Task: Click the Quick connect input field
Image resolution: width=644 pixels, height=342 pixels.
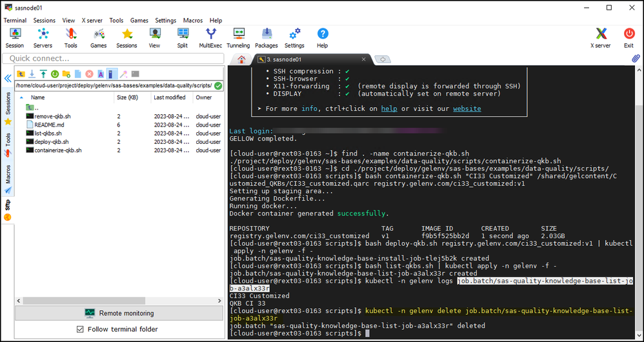Action: [113, 59]
